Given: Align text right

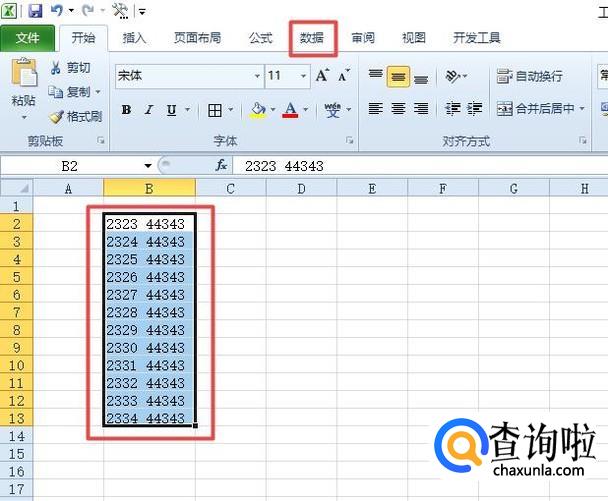Looking at the screenshot, I should tap(421, 109).
